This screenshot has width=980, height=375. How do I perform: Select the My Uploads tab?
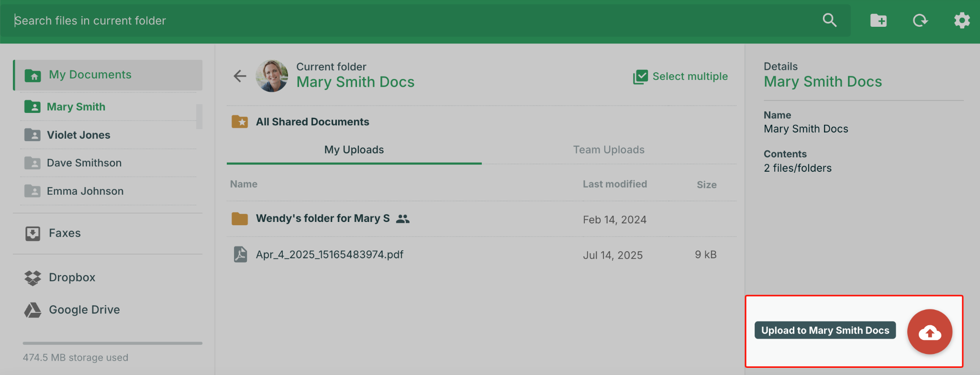click(354, 150)
